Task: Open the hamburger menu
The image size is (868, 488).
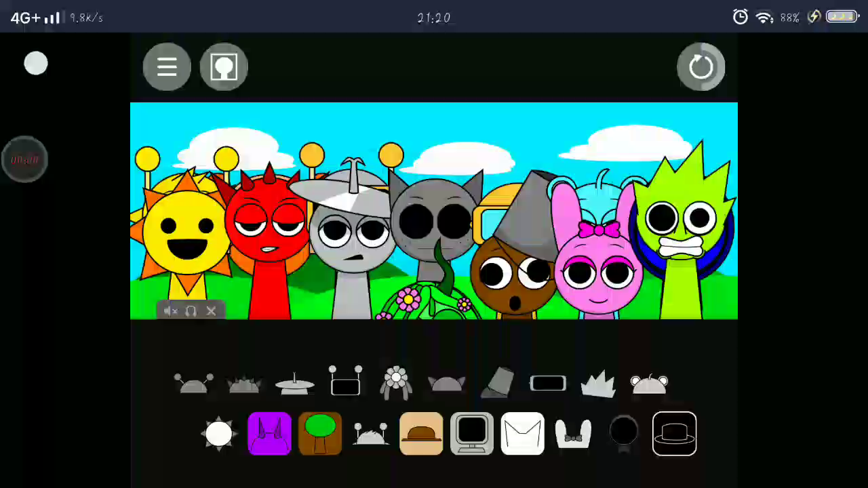Action: coord(167,66)
